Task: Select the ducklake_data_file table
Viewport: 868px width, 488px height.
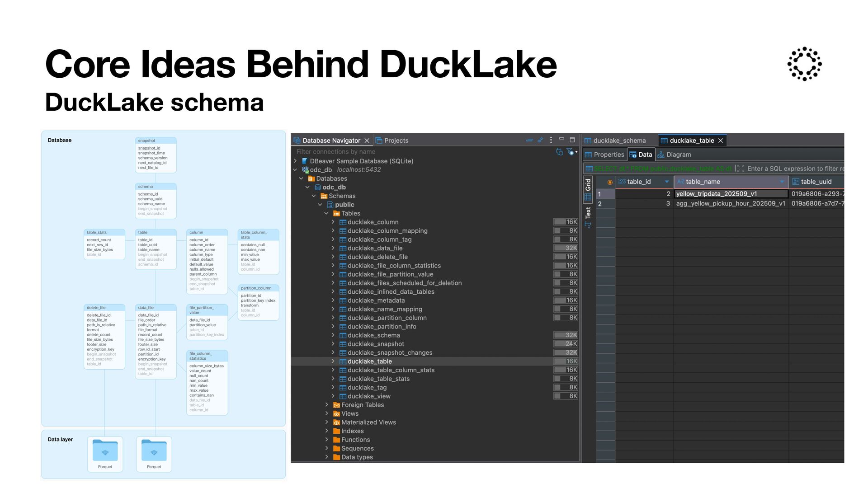Action: coord(374,248)
